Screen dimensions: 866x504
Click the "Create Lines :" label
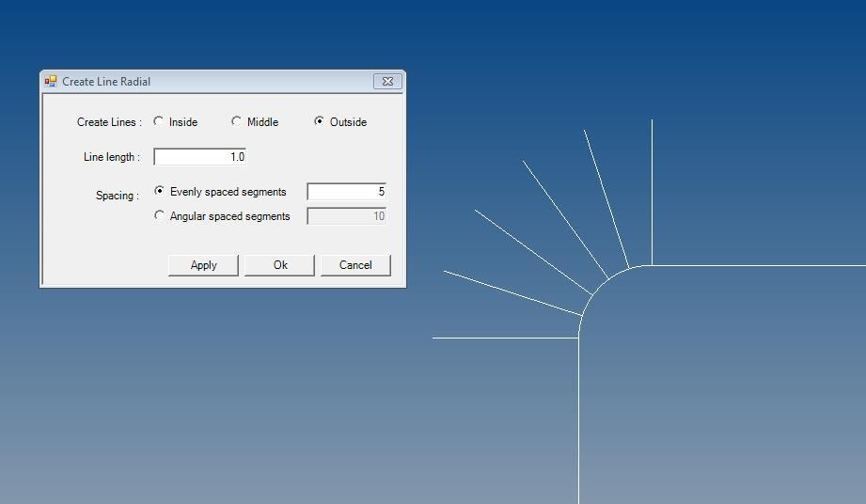click(109, 122)
